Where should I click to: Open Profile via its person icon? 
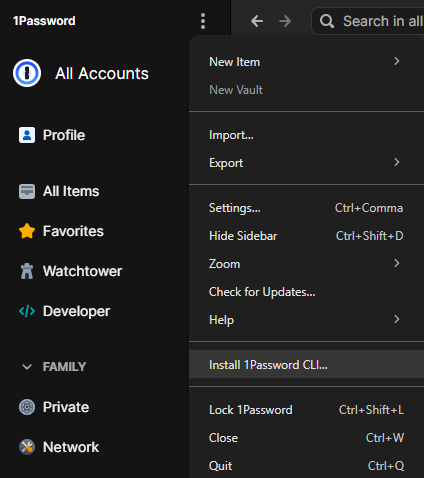[27, 135]
